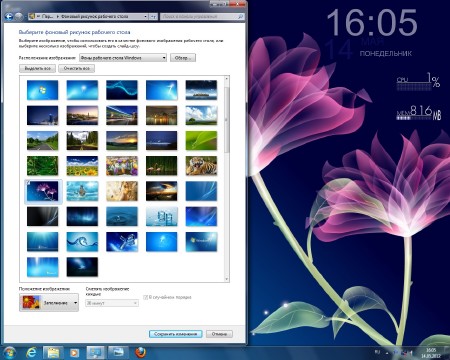Viewport: 450px width, 360px height.
Task: Open the change picture interval dropdown
Action: pyautogui.click(x=112, y=303)
